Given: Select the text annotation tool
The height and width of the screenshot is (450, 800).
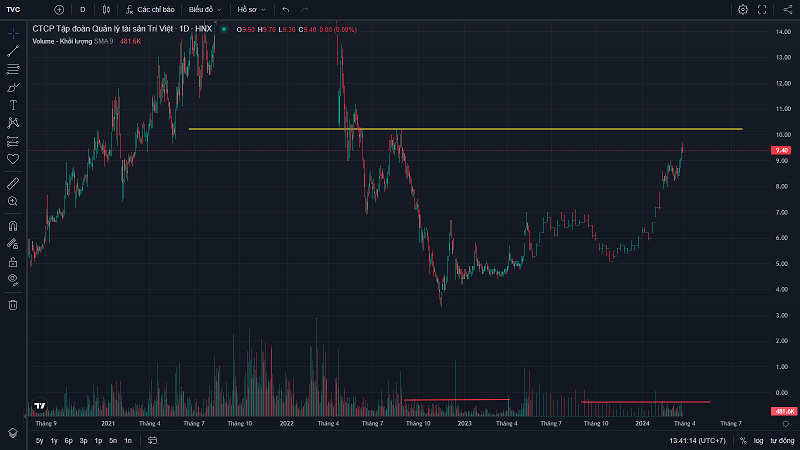Looking at the screenshot, I should point(13,104).
